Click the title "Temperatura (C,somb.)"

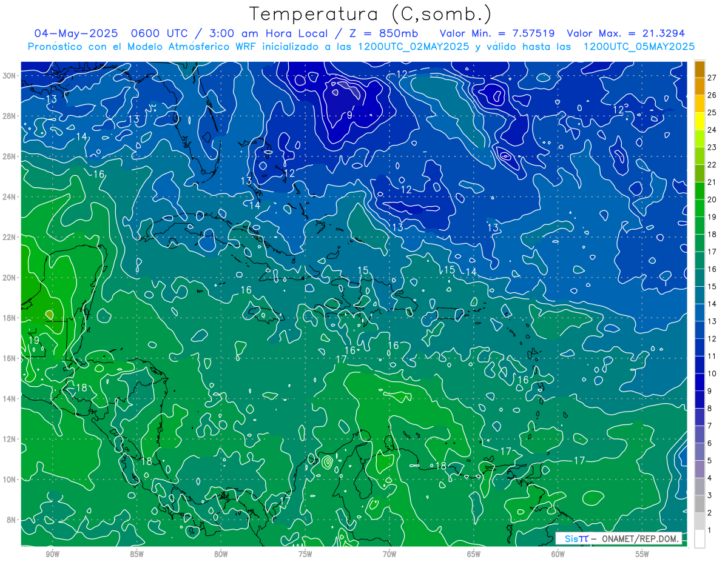[x=371, y=14]
